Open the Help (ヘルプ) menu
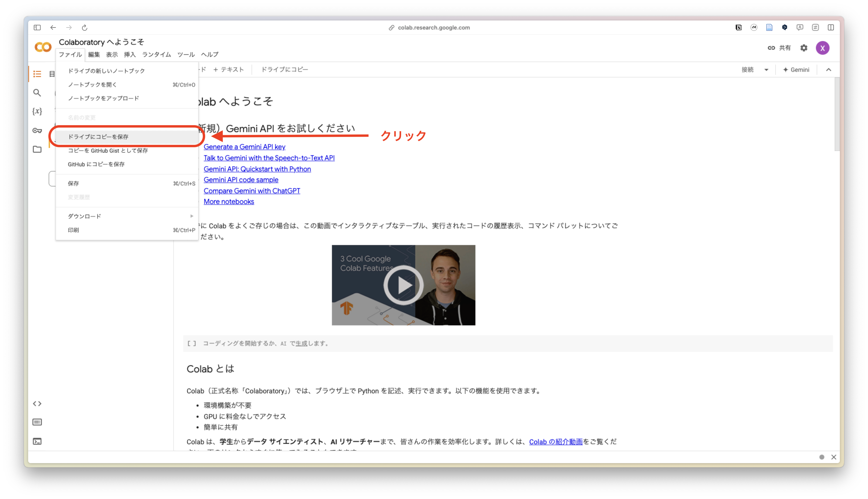The image size is (868, 499). [210, 55]
